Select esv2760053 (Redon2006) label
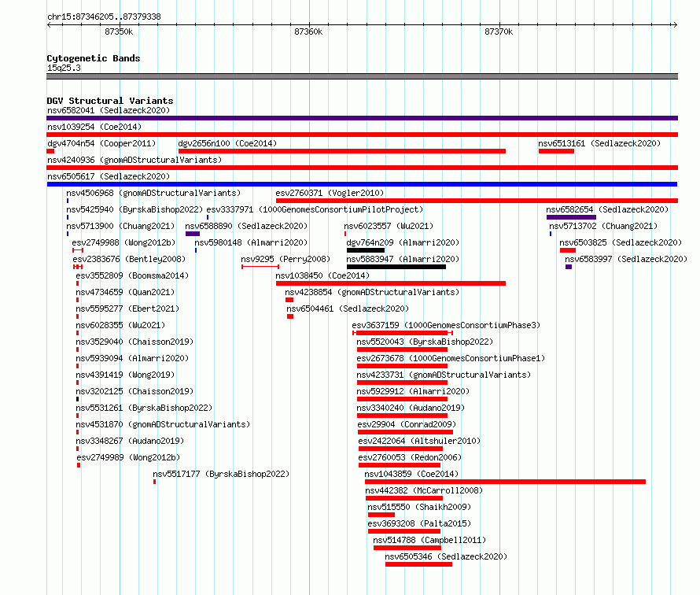 [x=410, y=457]
